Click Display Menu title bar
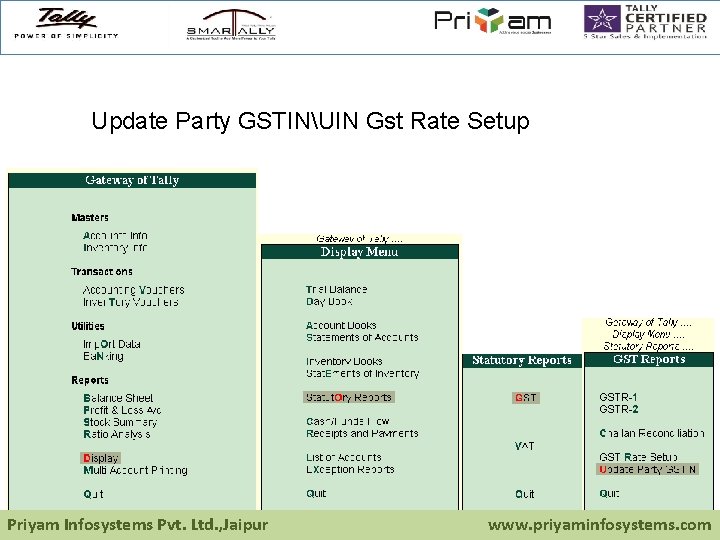This screenshot has width=720, height=540. [360, 252]
